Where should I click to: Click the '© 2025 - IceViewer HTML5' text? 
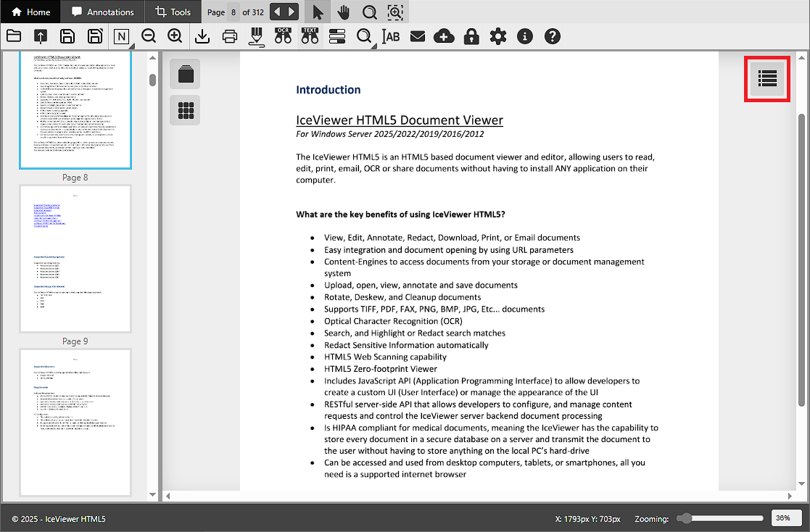point(59,518)
